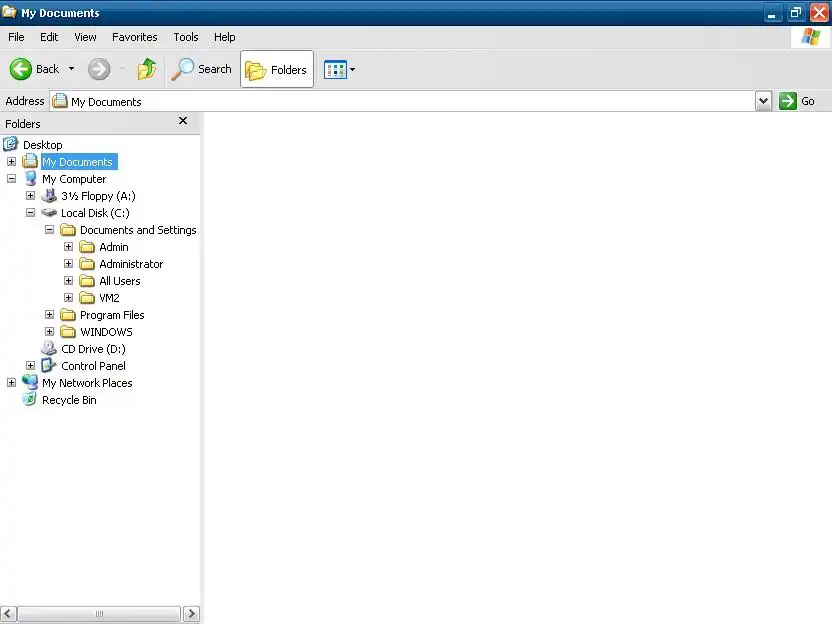832x624 pixels.
Task: Open the File menu
Action: point(16,37)
